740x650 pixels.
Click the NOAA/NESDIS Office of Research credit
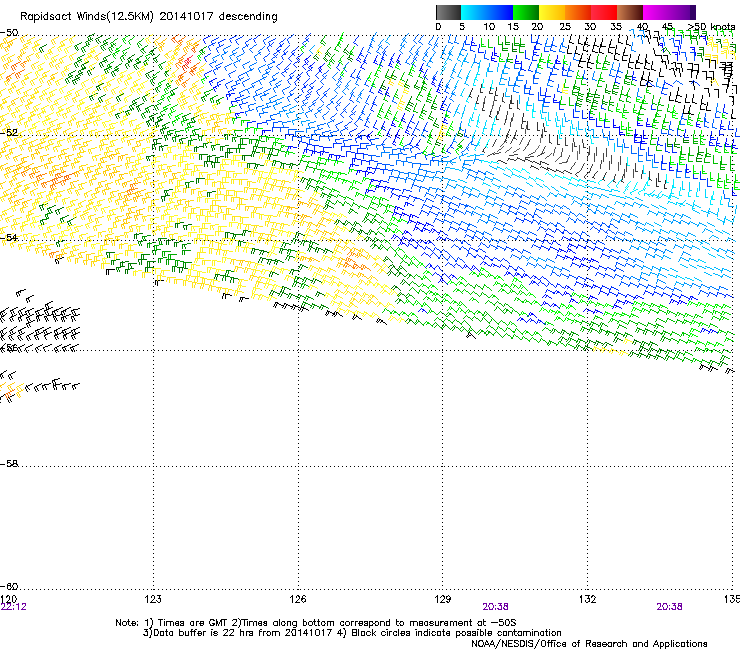tap(589, 644)
